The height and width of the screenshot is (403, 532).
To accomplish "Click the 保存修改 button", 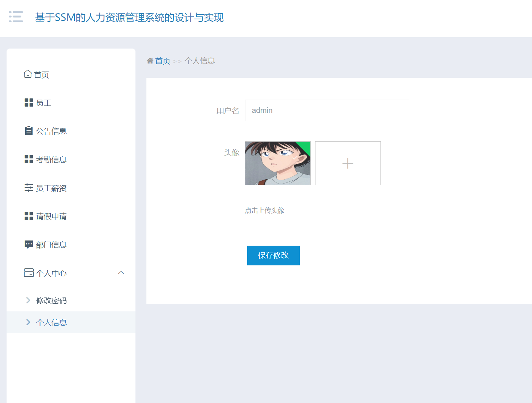I will 273,256.
